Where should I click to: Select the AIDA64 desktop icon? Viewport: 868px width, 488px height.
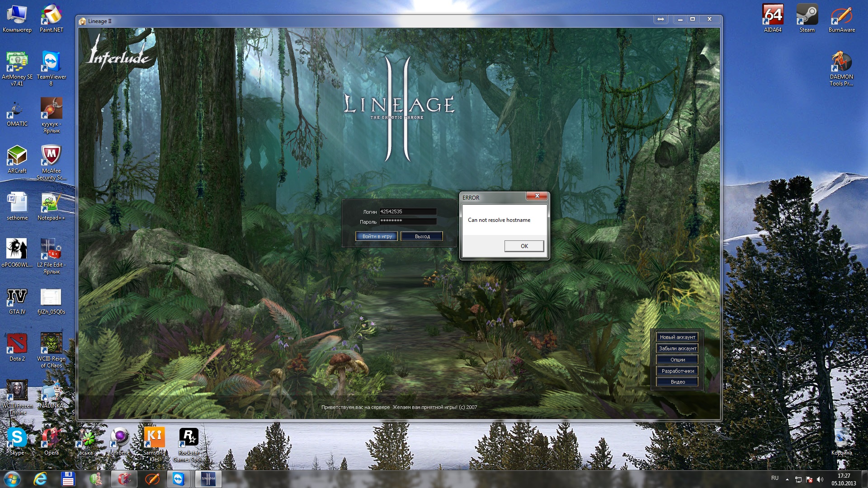click(x=773, y=19)
